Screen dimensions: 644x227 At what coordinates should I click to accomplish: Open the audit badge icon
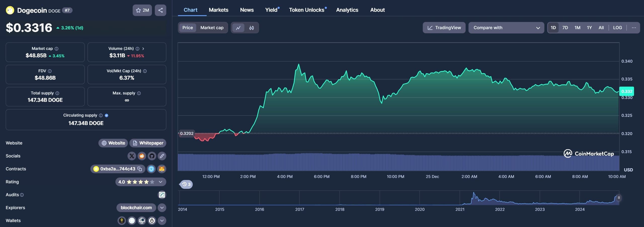[162, 195]
